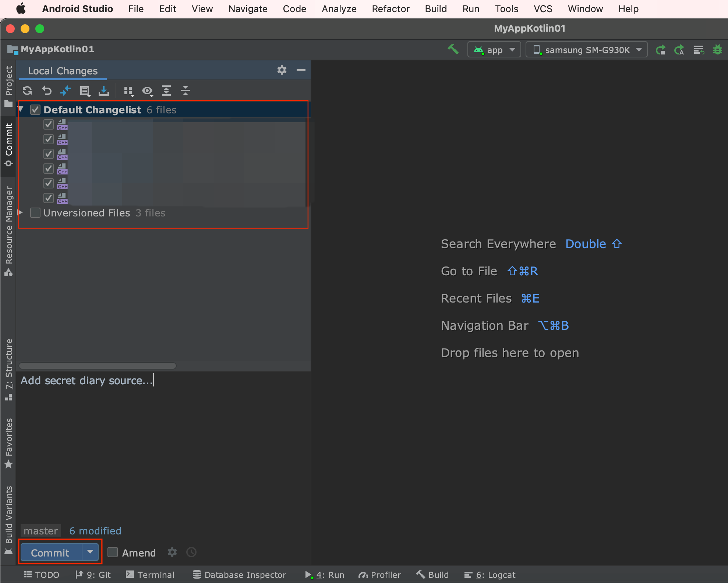Open the 6: Logcat tool window
Viewport: 728px width, 583px height.
coord(490,575)
